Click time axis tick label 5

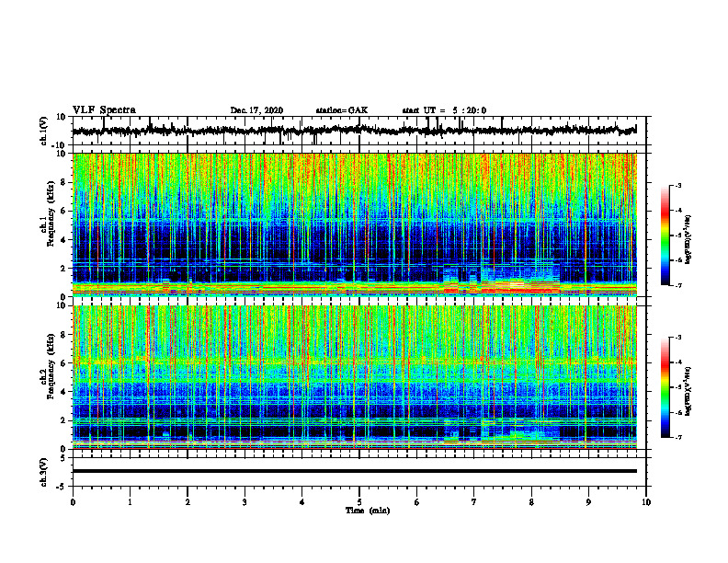[359, 502]
